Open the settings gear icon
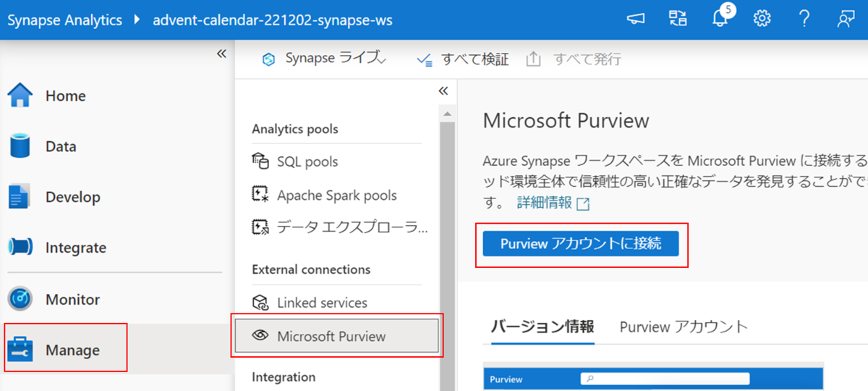This screenshot has height=391, width=868. 762,20
